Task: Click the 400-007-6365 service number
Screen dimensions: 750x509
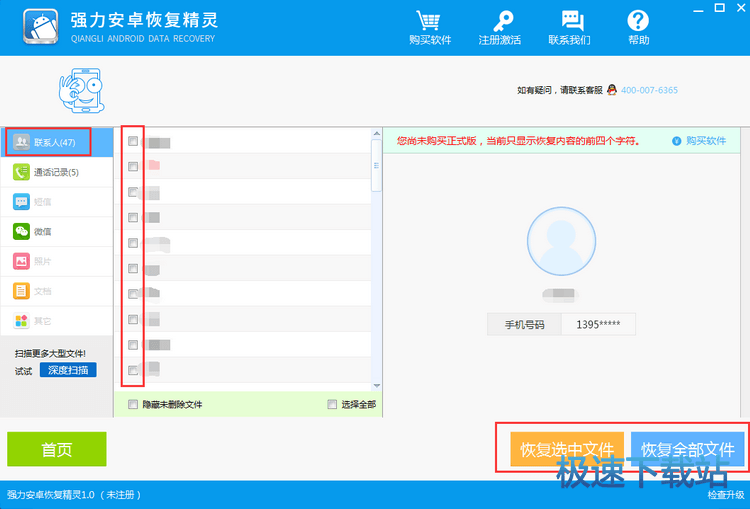Action: [649, 90]
